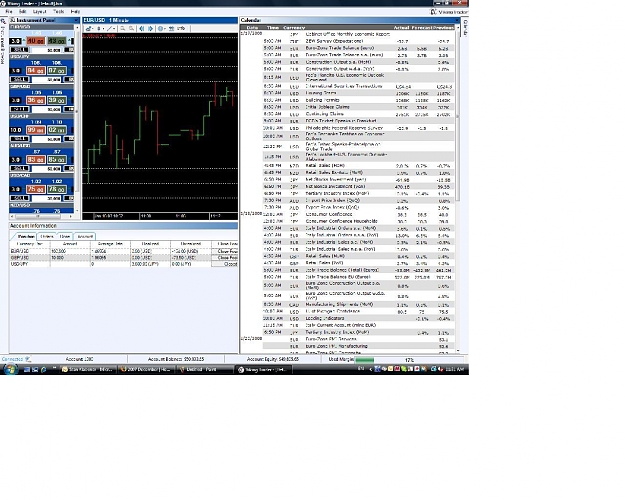Click the Currency Pair column header
Image resolution: width=625 pixels, height=500 pixels.
click(x=29, y=244)
